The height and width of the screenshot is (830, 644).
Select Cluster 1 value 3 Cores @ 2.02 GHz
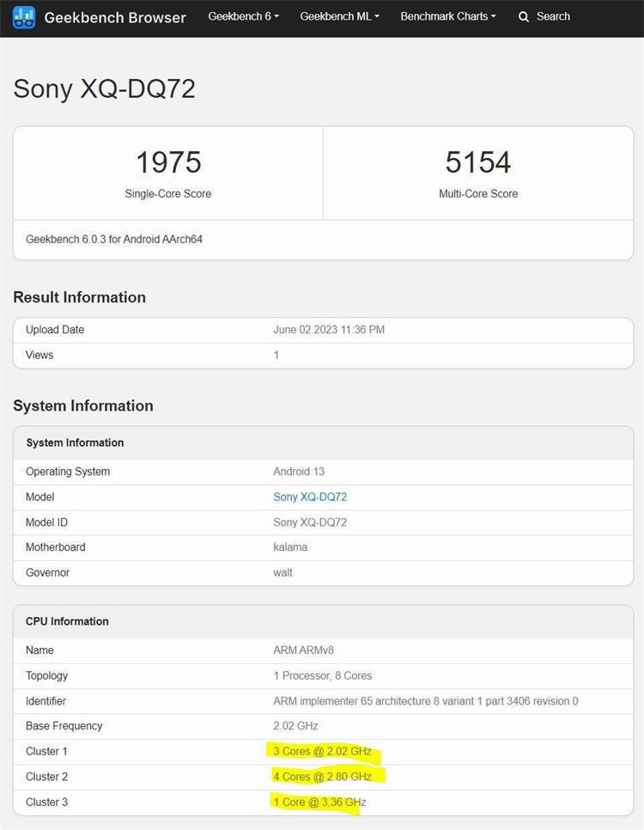click(x=322, y=752)
